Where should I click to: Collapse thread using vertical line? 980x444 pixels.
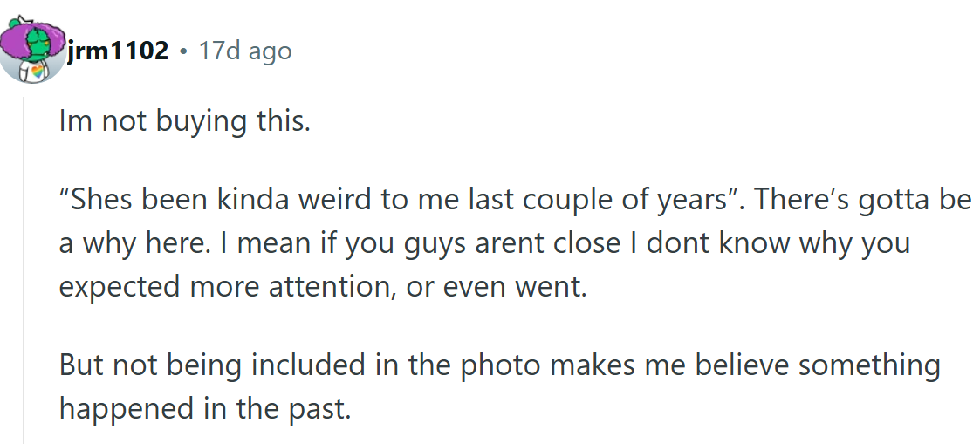click(x=24, y=262)
